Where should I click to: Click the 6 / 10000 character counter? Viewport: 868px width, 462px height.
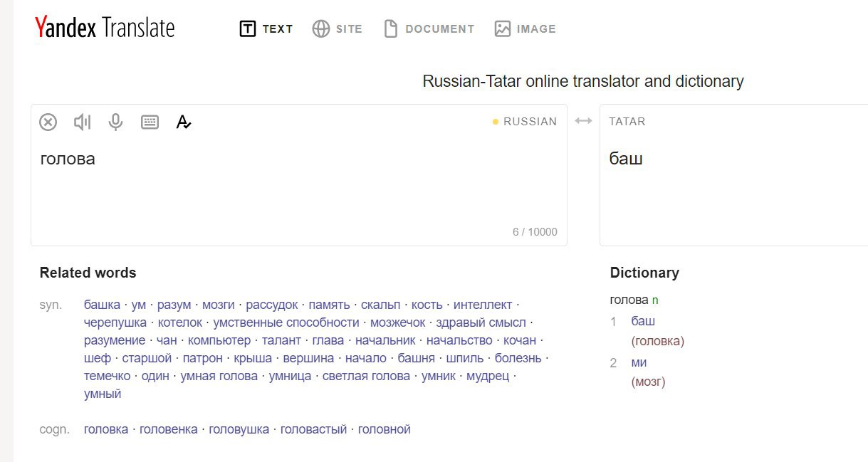click(535, 232)
